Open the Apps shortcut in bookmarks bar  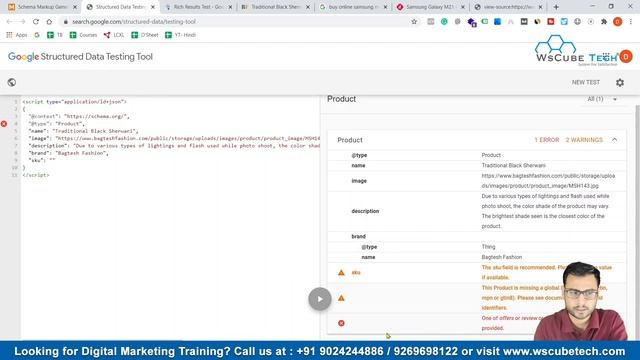click(17, 35)
